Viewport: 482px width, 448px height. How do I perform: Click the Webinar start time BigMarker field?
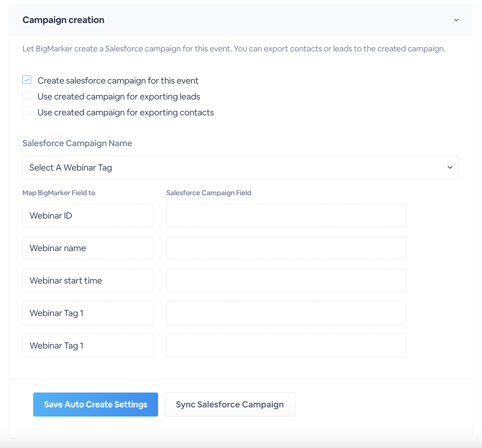(88, 281)
